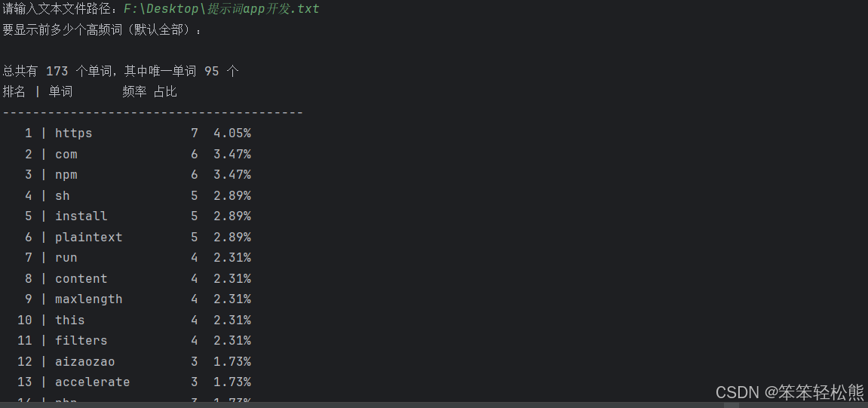This screenshot has width=868, height=408.
Task: Select the word aizaozao in row 12
Action: click(x=84, y=361)
